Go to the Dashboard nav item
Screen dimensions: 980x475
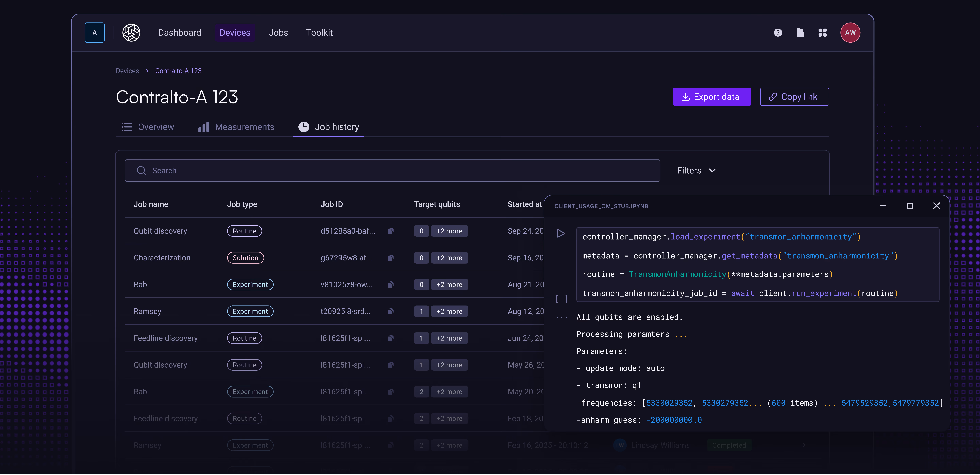(180, 33)
